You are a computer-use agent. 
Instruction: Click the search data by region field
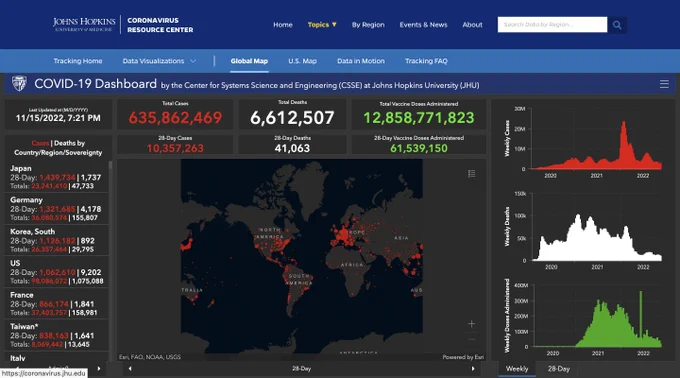point(552,25)
